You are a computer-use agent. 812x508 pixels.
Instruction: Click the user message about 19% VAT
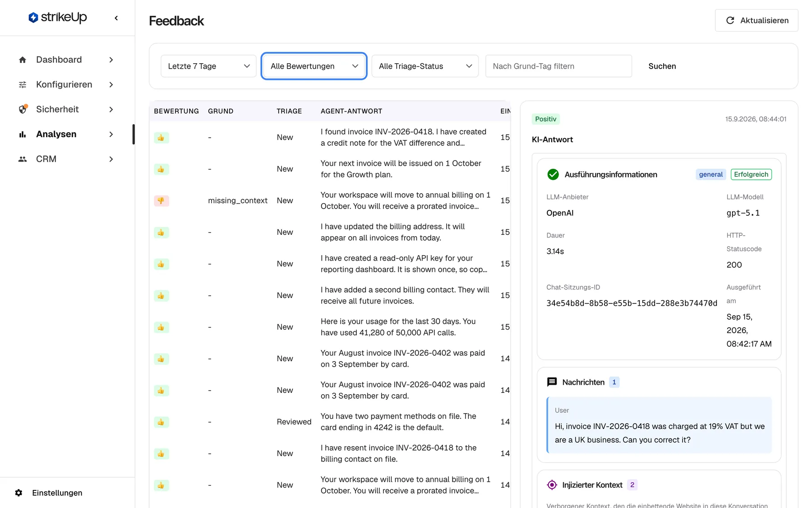tap(659, 425)
